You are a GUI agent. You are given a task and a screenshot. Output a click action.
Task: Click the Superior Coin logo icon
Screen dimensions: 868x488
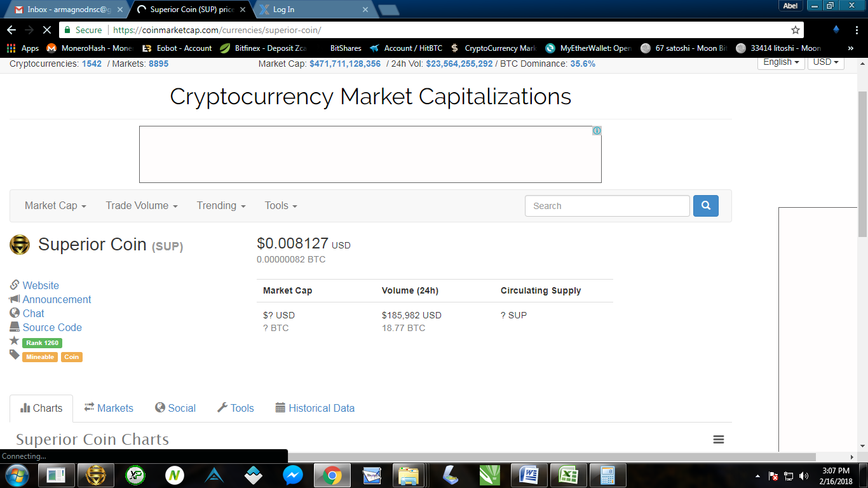(20, 245)
